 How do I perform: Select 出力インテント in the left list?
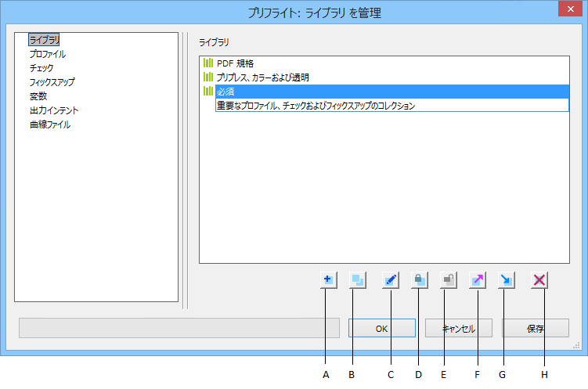54,110
